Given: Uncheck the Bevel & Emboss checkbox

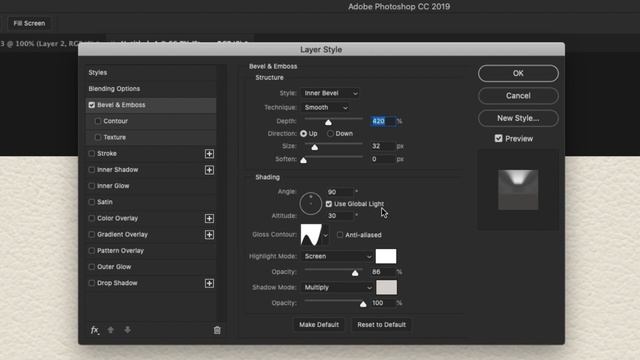Looking at the screenshot, I should [91, 105].
